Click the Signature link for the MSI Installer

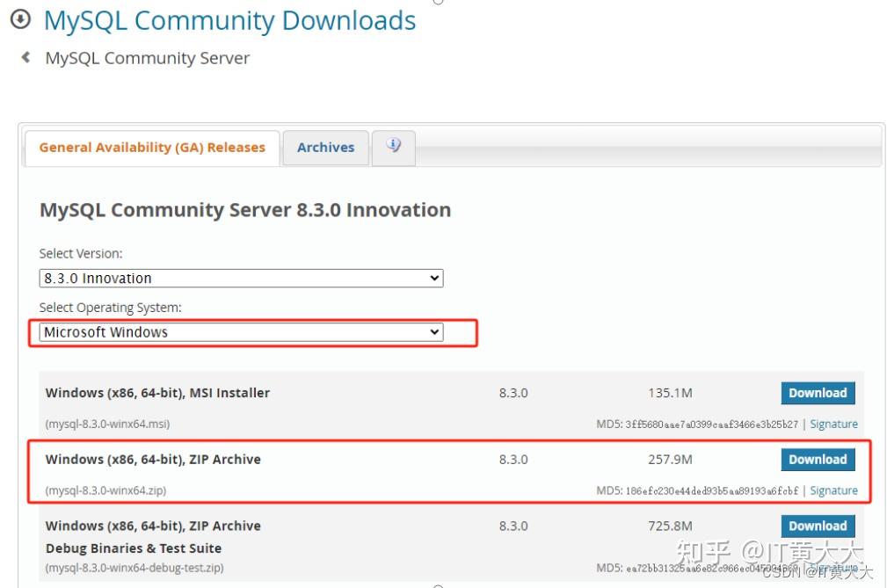click(833, 424)
